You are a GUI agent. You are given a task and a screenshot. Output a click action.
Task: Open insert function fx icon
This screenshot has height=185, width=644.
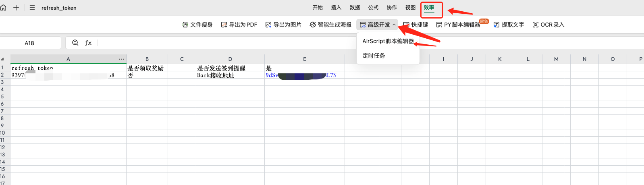tap(88, 43)
